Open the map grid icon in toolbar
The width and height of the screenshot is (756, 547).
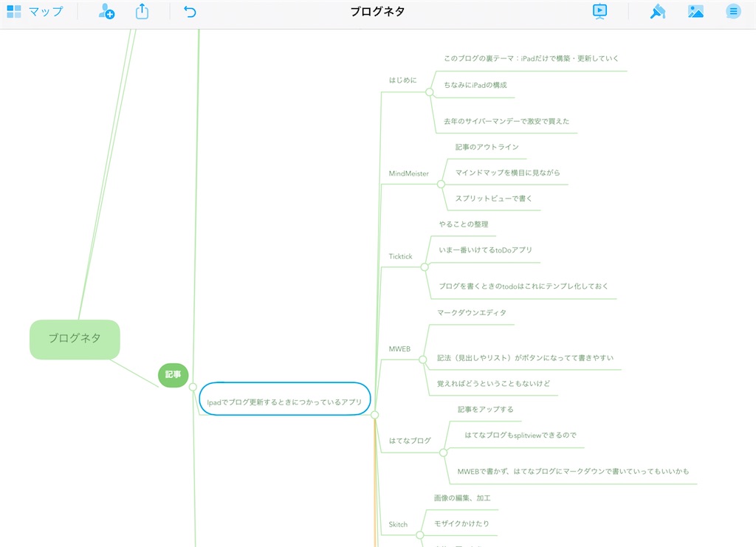coord(14,12)
